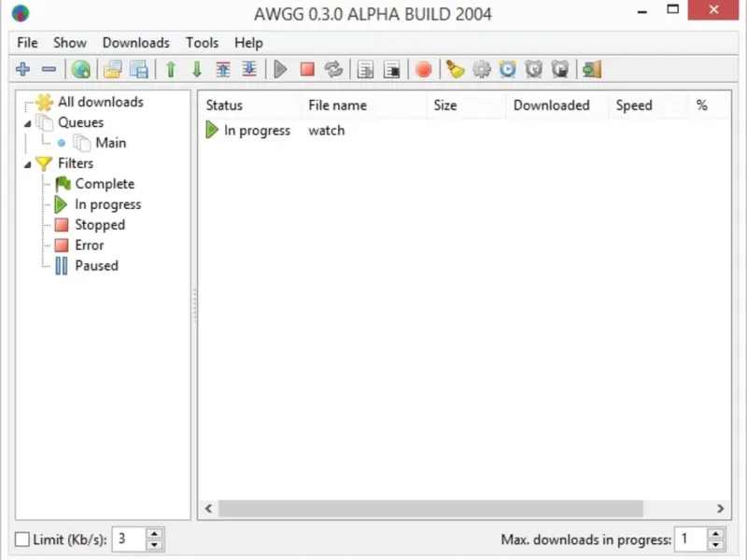Start download with gray play toolbar icon
Screen dimensions: 747x560
pyautogui.click(x=281, y=69)
